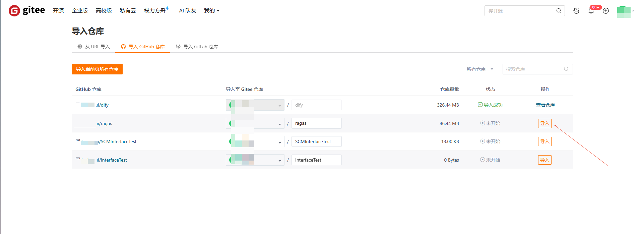Click the 13.00 KB size value
This screenshot has height=234, width=644.
[450, 141]
